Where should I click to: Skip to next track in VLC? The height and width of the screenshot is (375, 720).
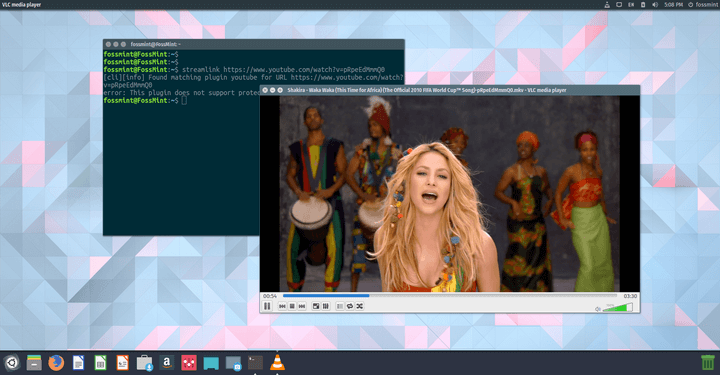pyautogui.click(x=302, y=306)
